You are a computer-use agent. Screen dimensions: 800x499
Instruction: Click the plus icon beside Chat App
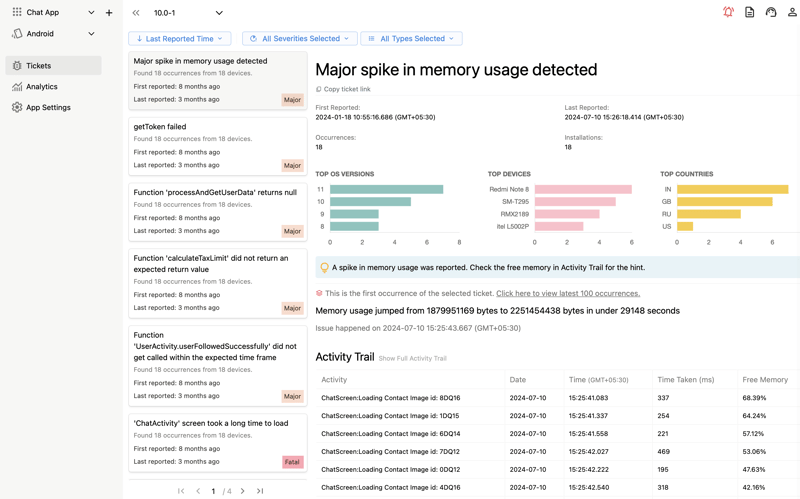(x=109, y=13)
